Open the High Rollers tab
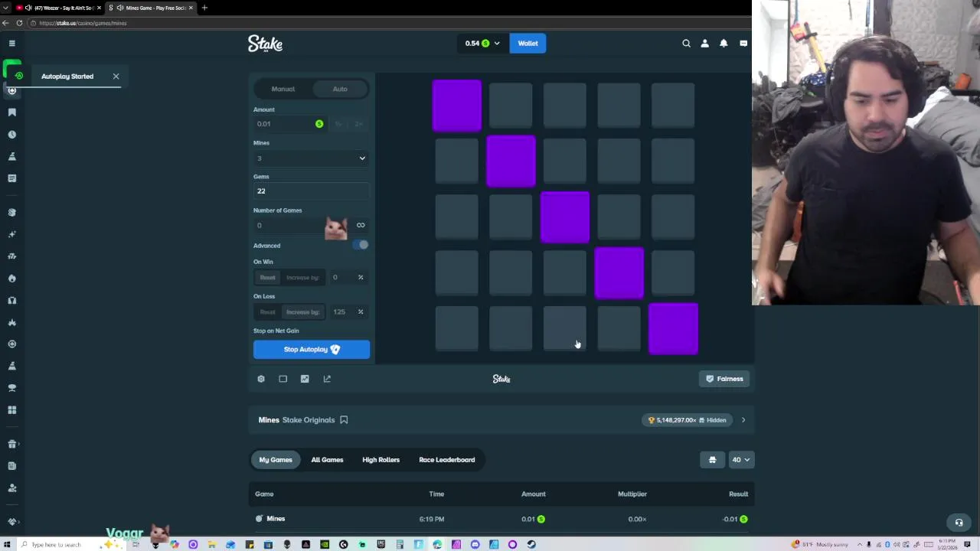 [381, 460]
